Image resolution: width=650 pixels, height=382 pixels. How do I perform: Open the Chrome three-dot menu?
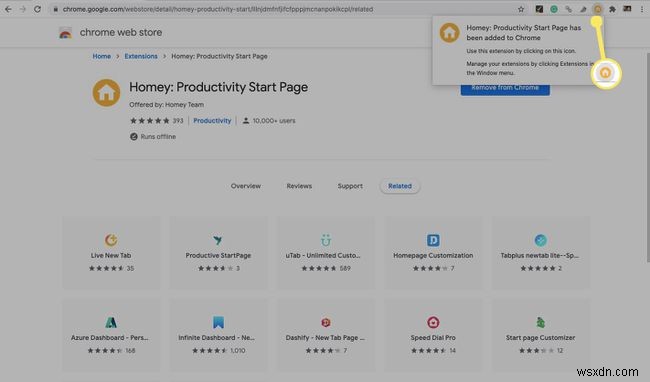[x=642, y=9]
